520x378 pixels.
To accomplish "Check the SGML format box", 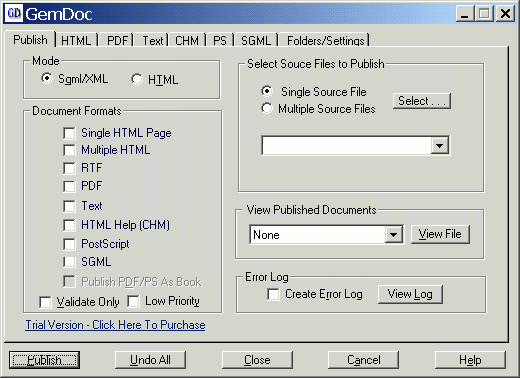I will click(69, 262).
